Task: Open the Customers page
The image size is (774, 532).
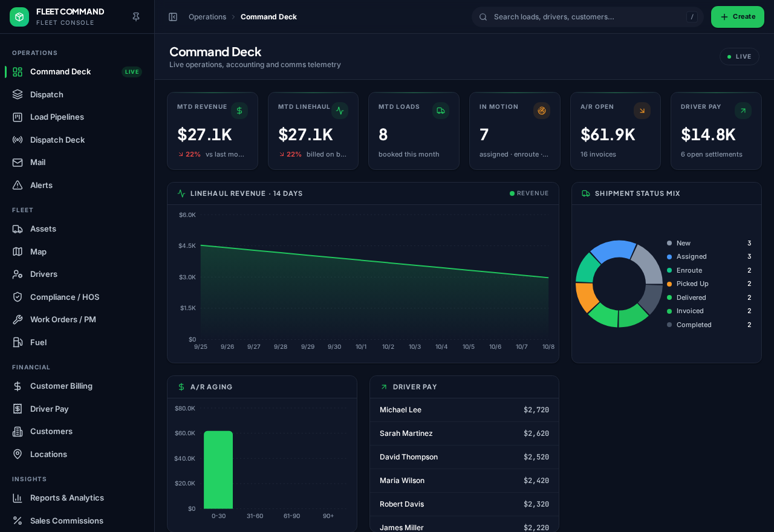Action: click(77, 431)
